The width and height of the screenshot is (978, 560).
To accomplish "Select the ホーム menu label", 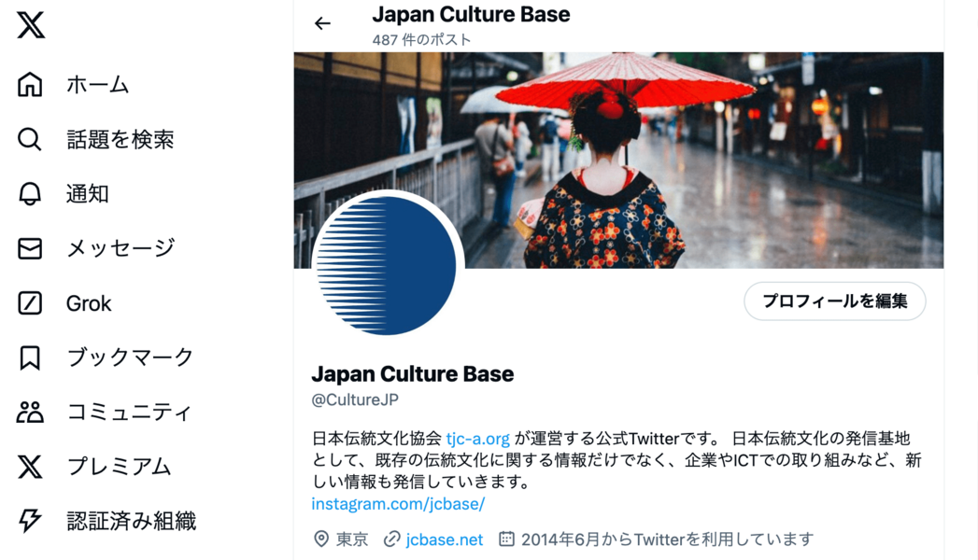I will point(98,85).
